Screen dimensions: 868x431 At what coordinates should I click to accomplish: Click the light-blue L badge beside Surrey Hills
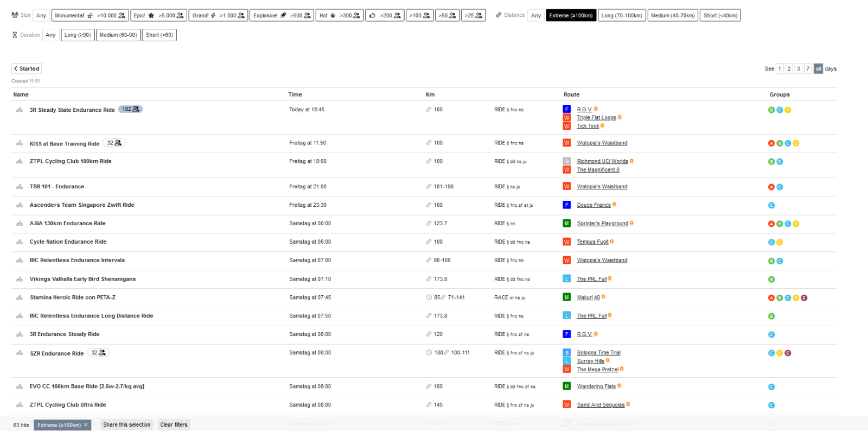click(566, 361)
